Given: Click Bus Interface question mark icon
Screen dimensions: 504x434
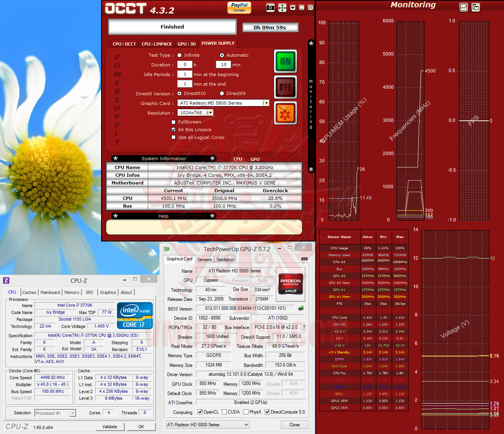Looking at the screenshot, I should [304, 327].
